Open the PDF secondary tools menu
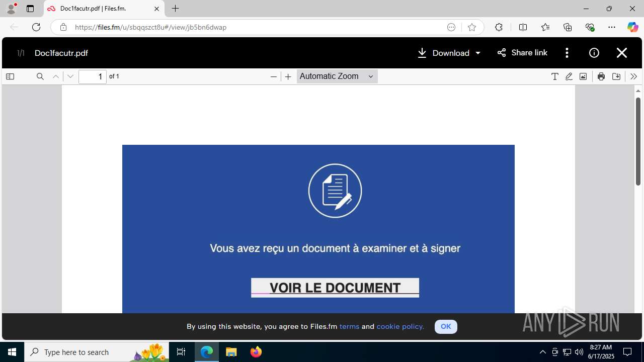644x362 pixels. point(633,76)
